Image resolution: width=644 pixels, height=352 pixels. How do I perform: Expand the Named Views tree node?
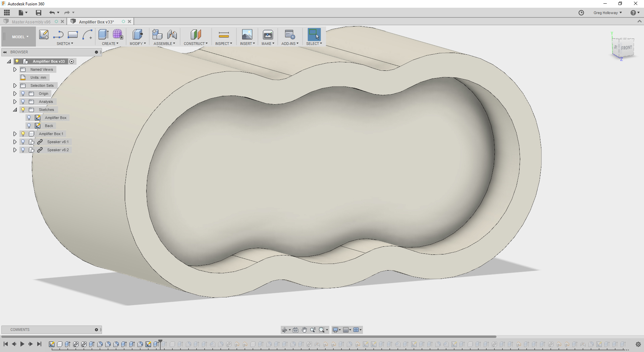(14, 69)
